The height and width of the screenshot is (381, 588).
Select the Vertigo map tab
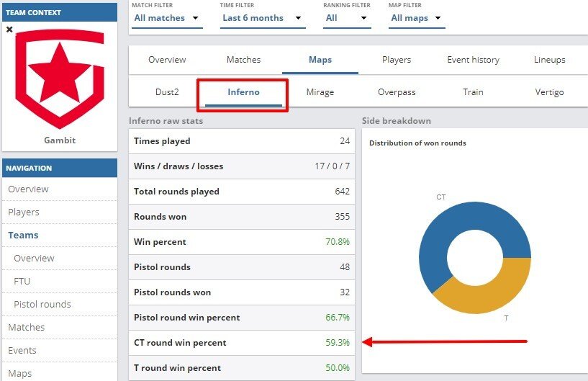pyautogui.click(x=550, y=92)
